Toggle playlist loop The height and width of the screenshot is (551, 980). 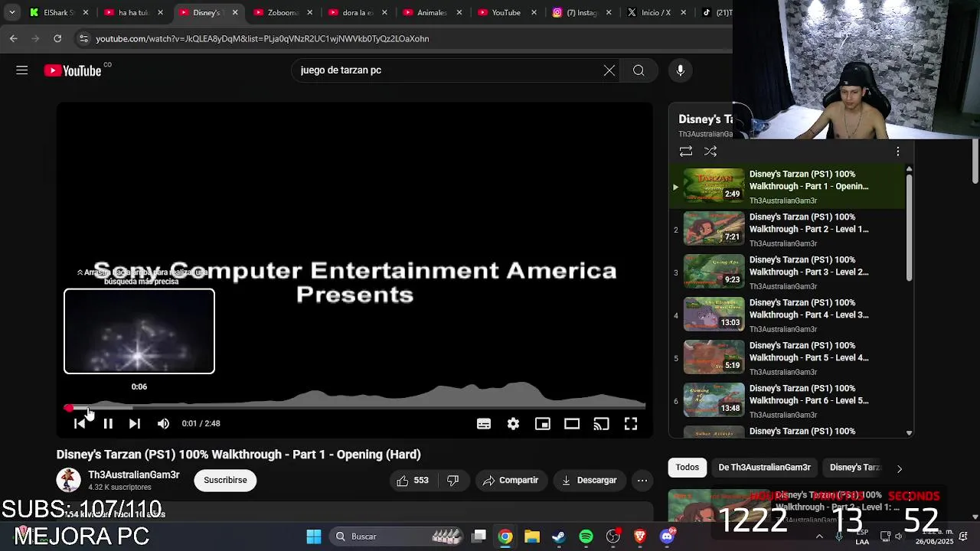point(686,152)
